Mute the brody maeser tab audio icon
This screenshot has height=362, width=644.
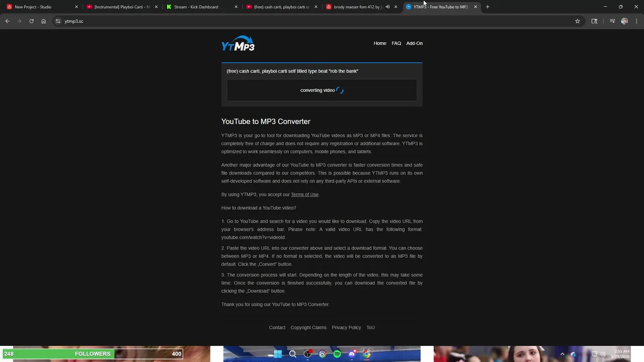point(387,7)
